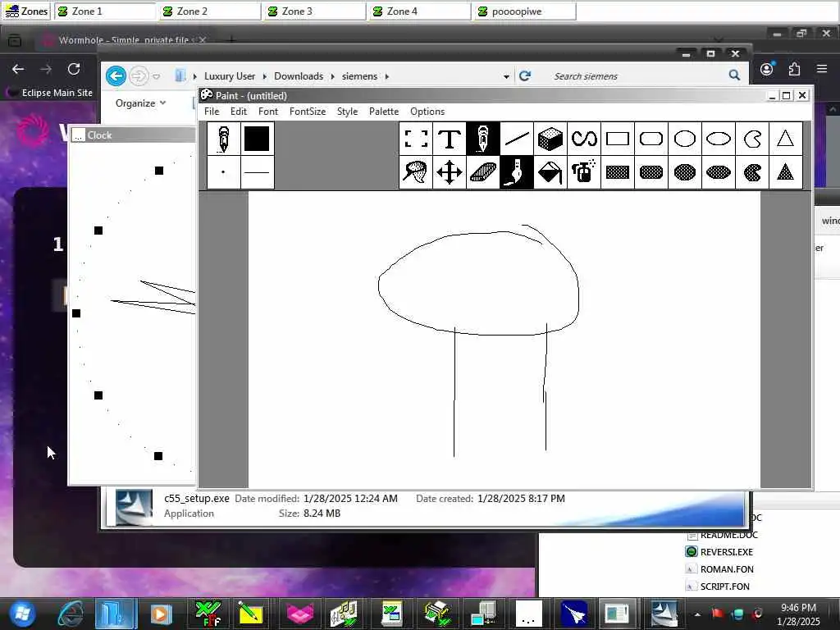Show hidden system tray icons arrow
The height and width of the screenshot is (630, 840).
pos(697,614)
